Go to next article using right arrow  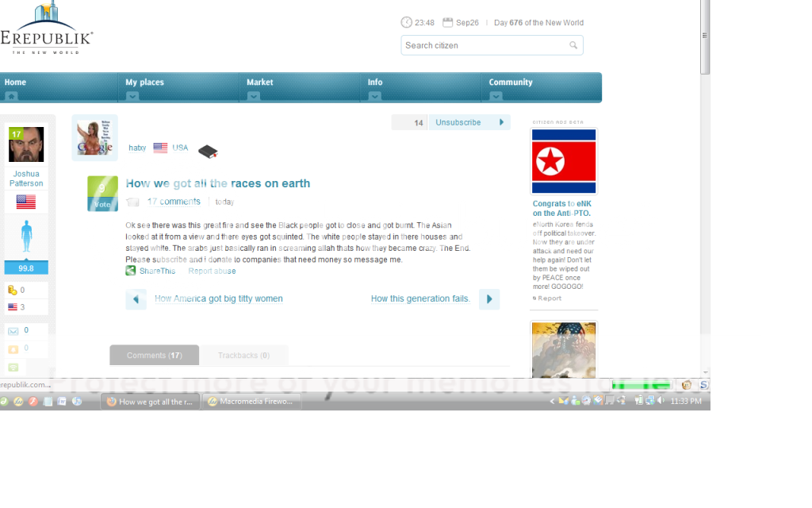coord(489,299)
